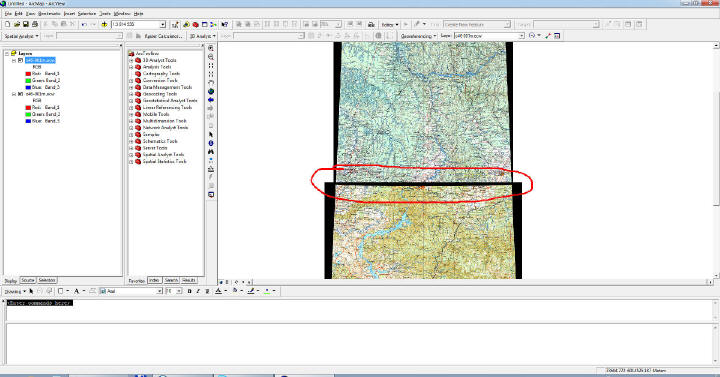
Task: Toggle visibility of first raster layer
Action: point(20,61)
